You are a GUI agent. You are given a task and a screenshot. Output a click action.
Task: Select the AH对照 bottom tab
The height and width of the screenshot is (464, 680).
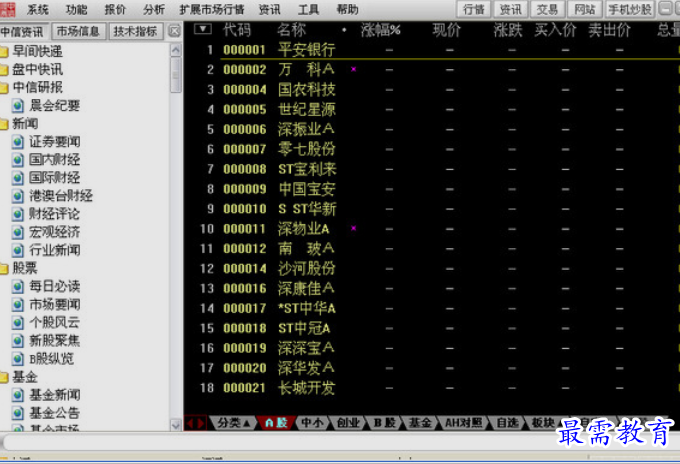(464, 422)
